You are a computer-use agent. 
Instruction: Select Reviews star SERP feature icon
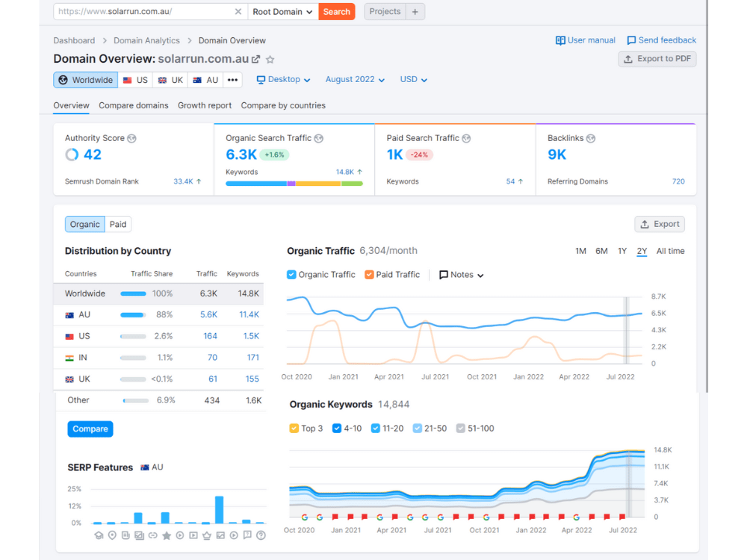tap(167, 535)
